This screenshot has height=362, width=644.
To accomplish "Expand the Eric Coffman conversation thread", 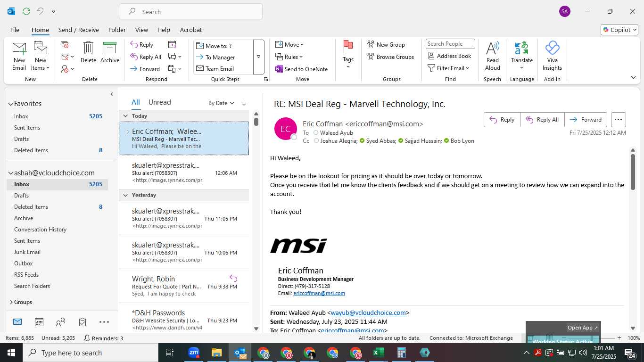I will click(x=127, y=132).
